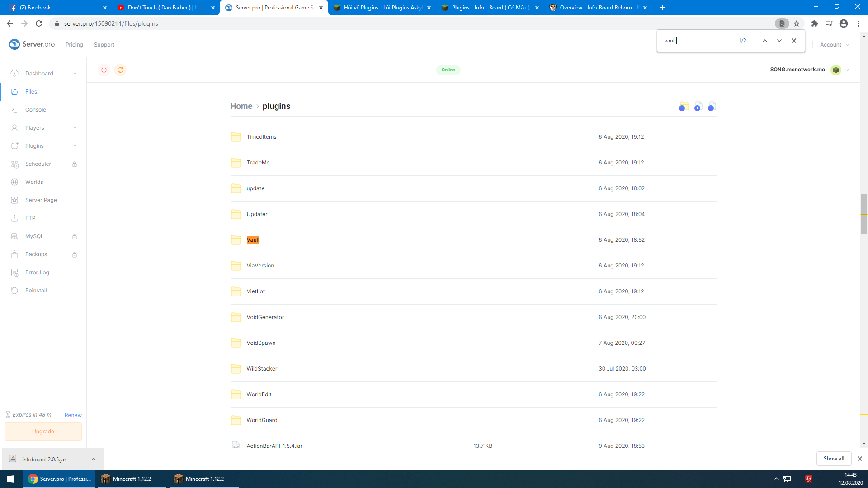The height and width of the screenshot is (488, 868).
Task: Open the SONG.mcnetwork.me server dropdown
Action: point(847,70)
